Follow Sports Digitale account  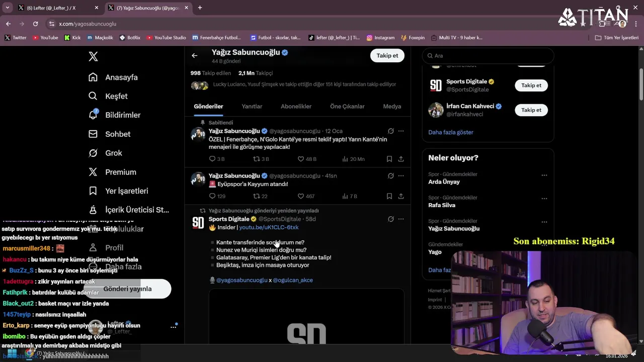[x=531, y=85]
